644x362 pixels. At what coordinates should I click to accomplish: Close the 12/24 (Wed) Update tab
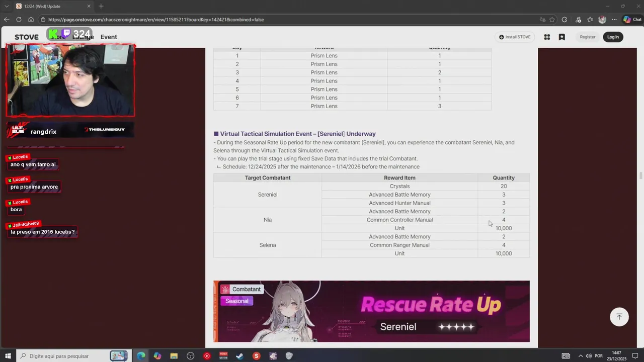click(x=89, y=6)
